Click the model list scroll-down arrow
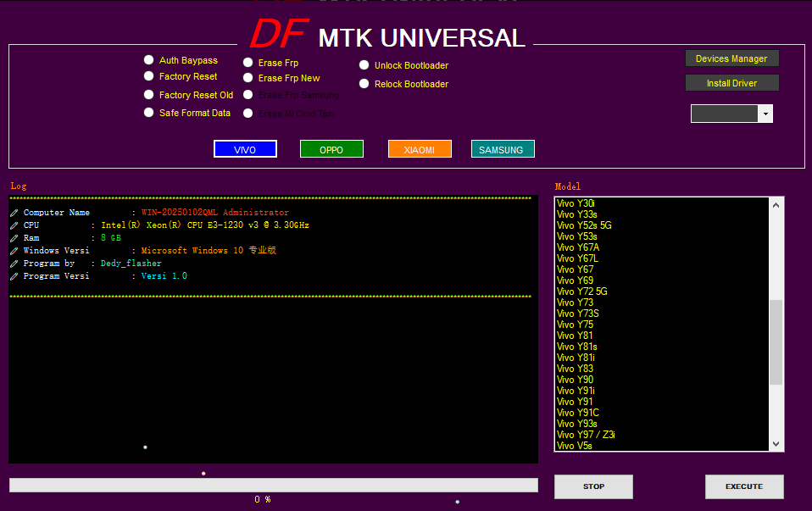This screenshot has height=511, width=812. tap(776, 444)
